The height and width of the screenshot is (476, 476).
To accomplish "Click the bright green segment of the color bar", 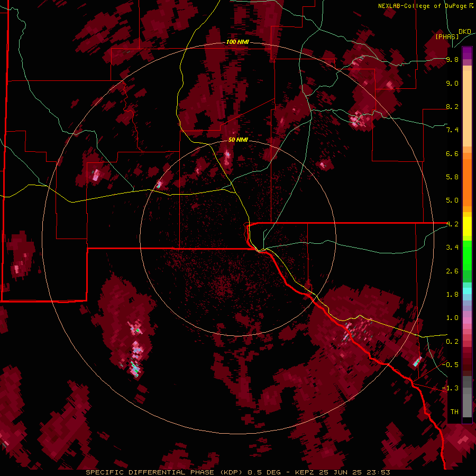I will 467,255.
